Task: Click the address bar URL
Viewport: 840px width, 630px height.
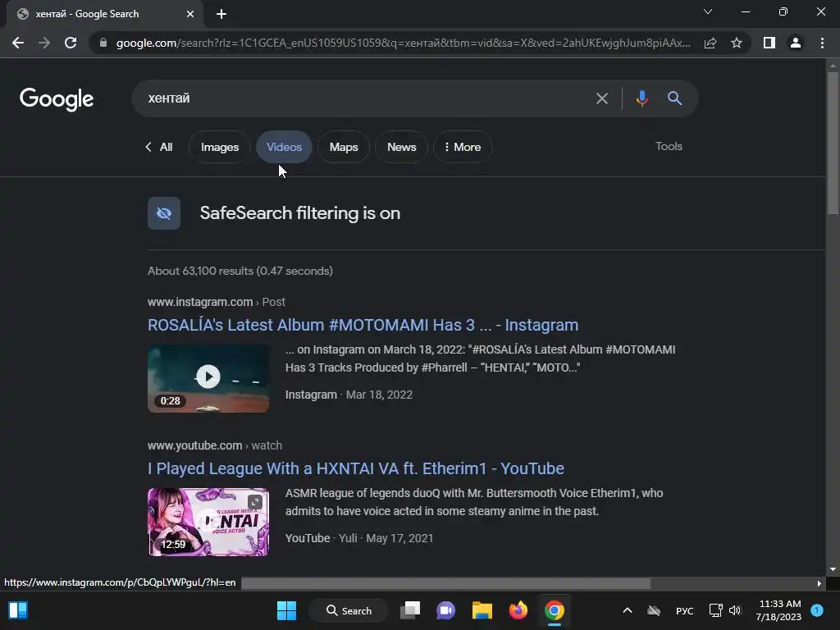Action: pos(403,43)
